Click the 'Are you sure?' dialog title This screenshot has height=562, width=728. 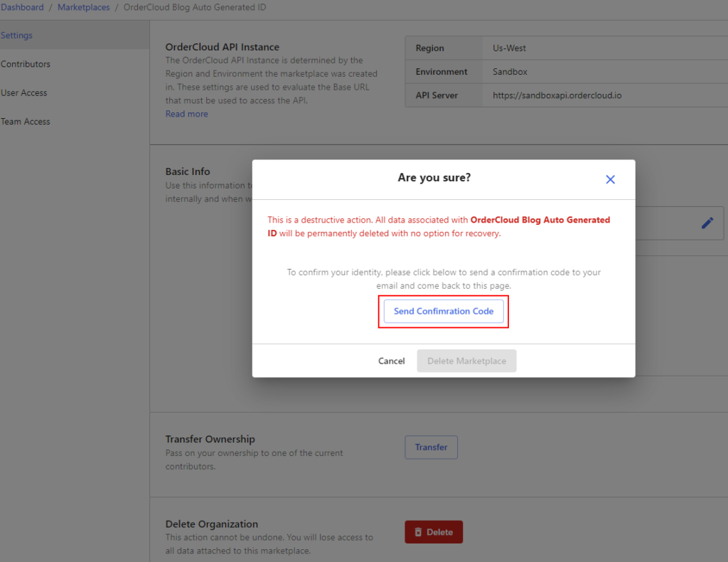[434, 177]
